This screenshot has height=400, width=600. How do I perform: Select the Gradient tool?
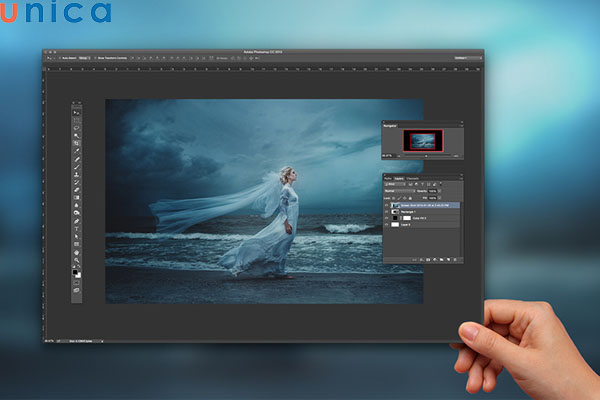coord(77,198)
